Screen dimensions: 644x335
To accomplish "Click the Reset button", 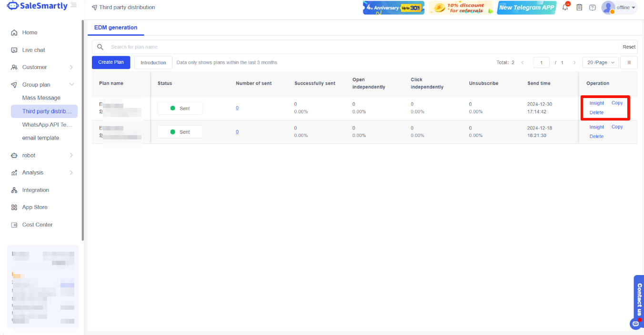I will pyautogui.click(x=629, y=47).
